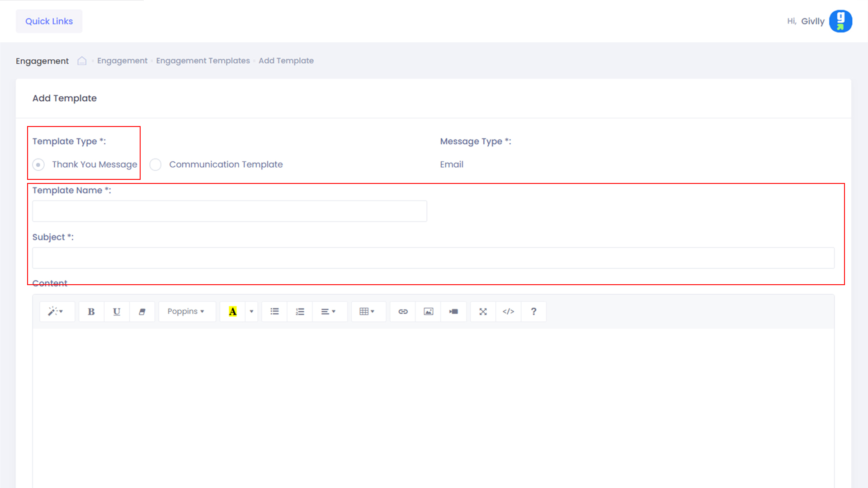Apply the yellow highlight color button
Viewport: 868px width, 488px height.
click(232, 312)
